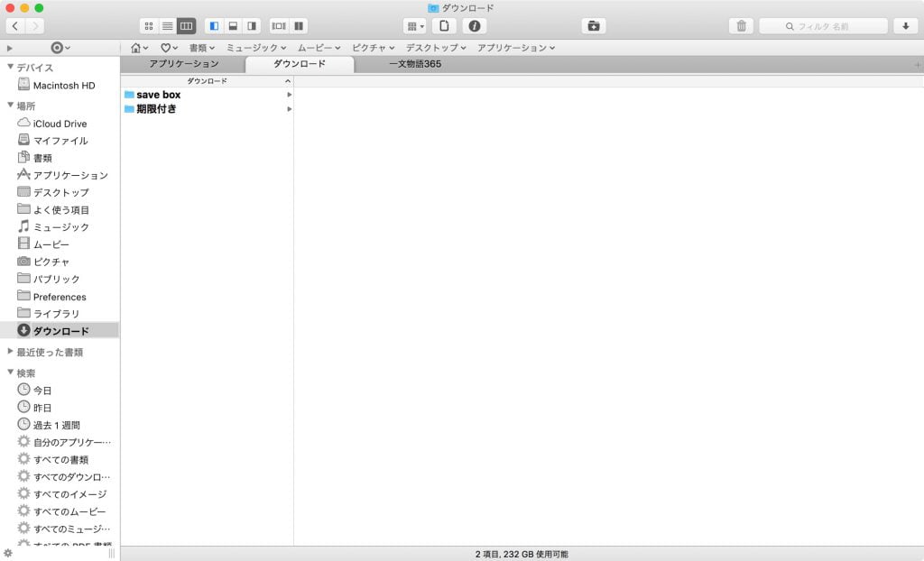Expand the 最近使った書類 section

[x=10, y=352]
